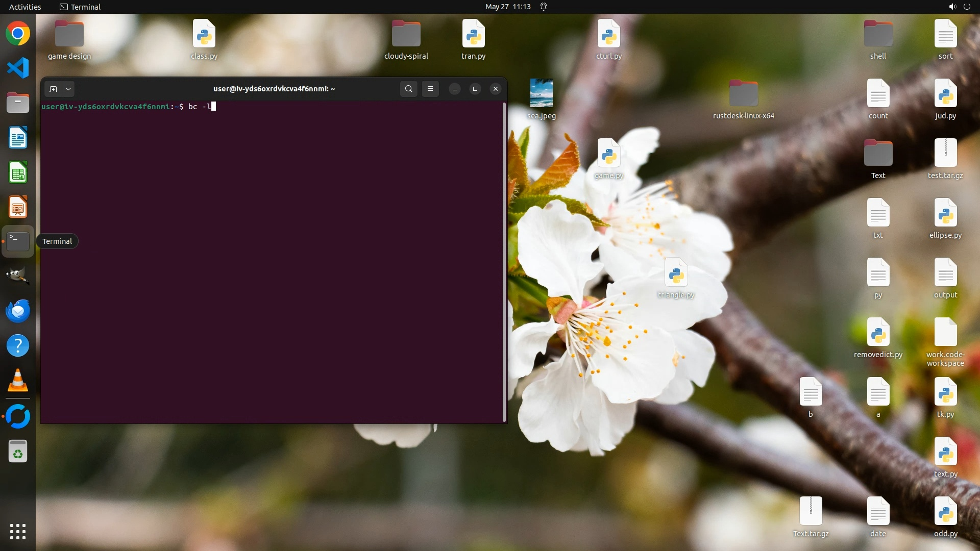Open the Trash in the dock
The image size is (980, 551).
tap(18, 451)
